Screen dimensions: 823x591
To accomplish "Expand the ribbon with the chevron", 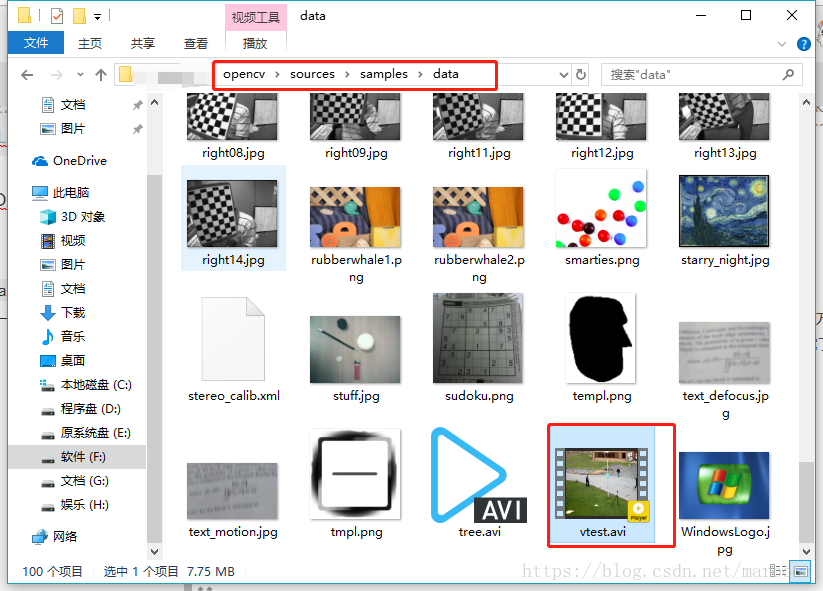I will point(782,44).
